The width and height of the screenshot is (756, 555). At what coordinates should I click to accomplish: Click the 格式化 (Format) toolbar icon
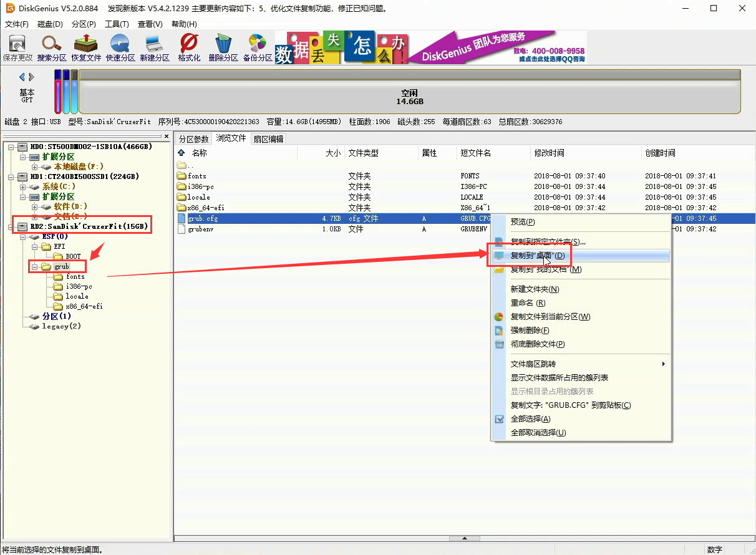[189, 48]
